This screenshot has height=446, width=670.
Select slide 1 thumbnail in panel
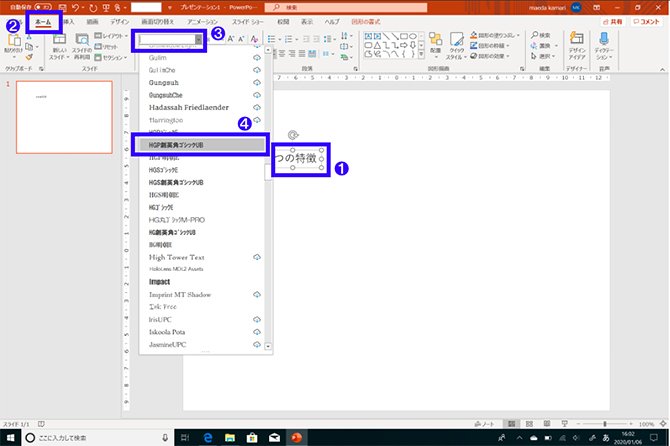[64, 117]
